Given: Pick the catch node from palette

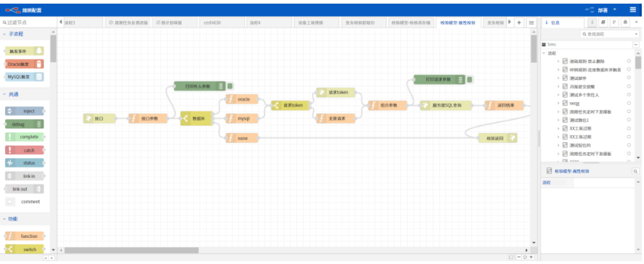Looking at the screenshot, I should pyautogui.click(x=24, y=150).
